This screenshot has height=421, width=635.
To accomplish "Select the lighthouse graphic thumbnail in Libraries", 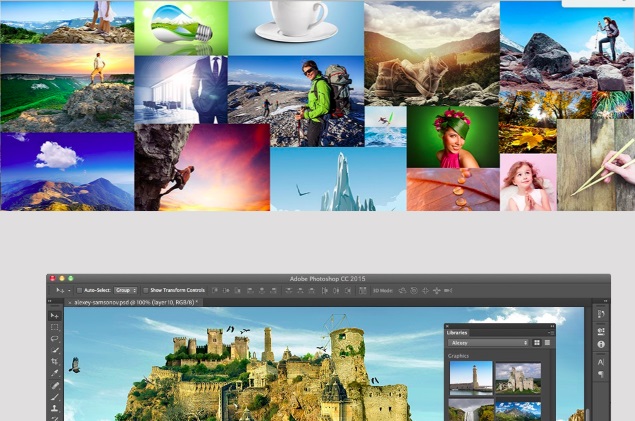I will tap(470, 376).
